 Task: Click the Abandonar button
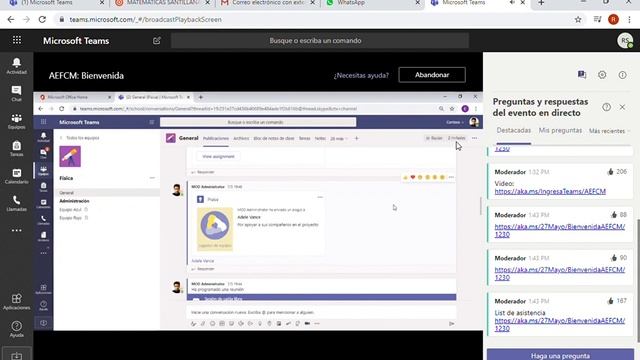coord(432,75)
